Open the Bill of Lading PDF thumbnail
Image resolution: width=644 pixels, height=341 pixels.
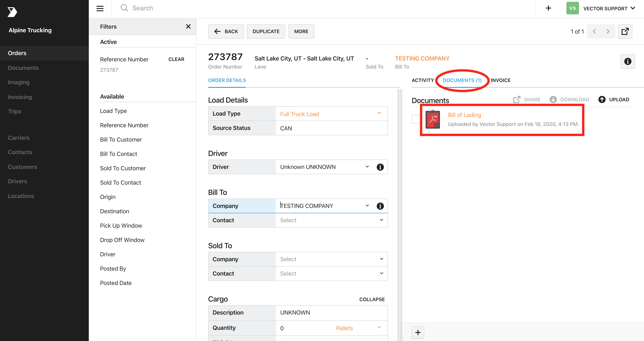[x=433, y=119]
